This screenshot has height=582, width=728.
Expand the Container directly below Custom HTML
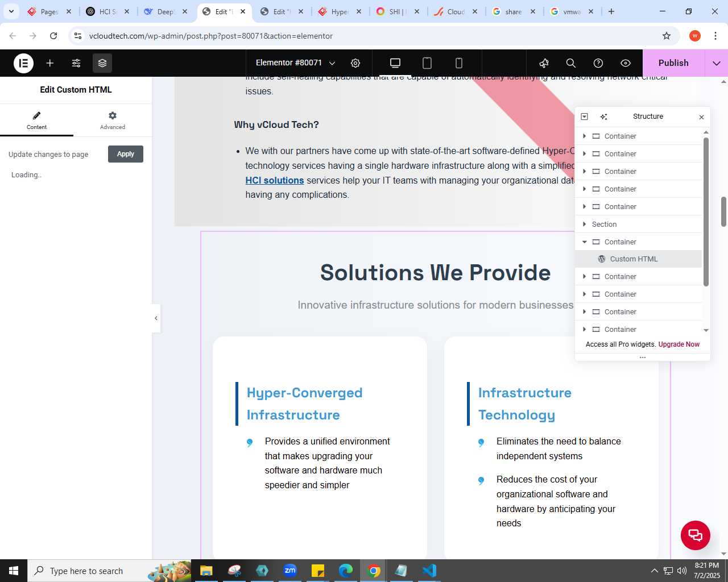tap(584, 277)
